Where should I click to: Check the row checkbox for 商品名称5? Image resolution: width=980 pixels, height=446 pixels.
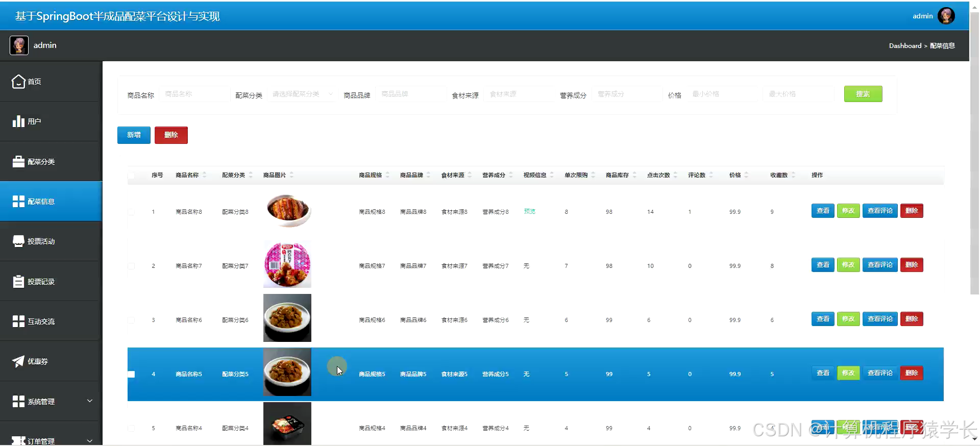(131, 374)
